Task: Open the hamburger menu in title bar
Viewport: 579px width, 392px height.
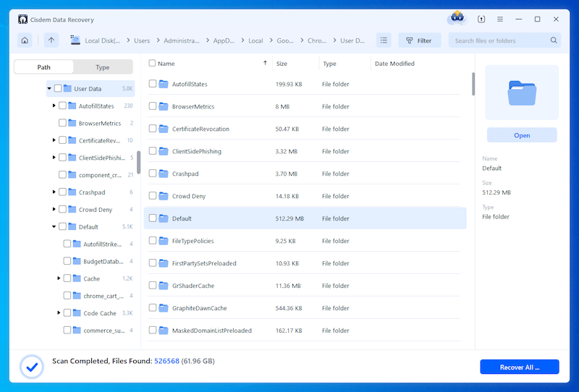Action: point(500,20)
